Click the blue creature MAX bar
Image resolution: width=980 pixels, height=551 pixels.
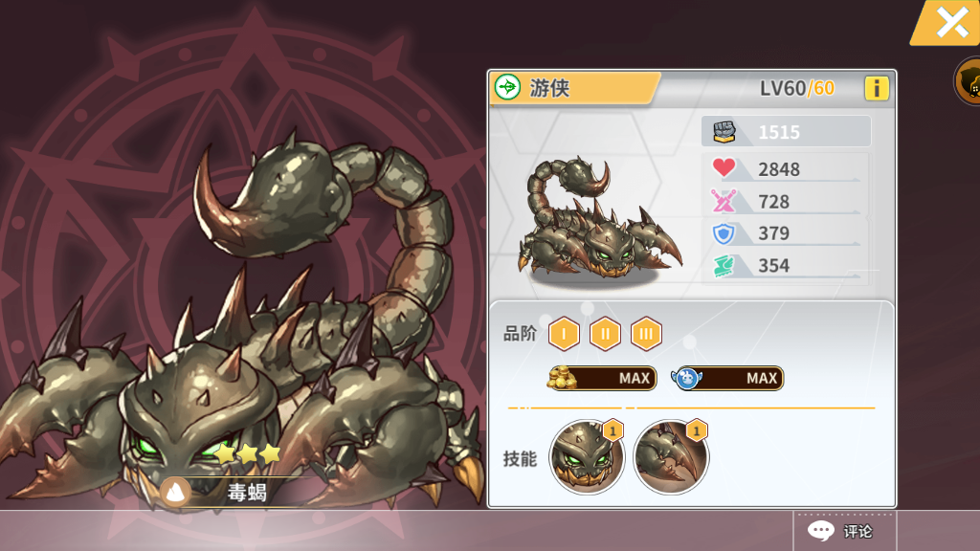727,378
